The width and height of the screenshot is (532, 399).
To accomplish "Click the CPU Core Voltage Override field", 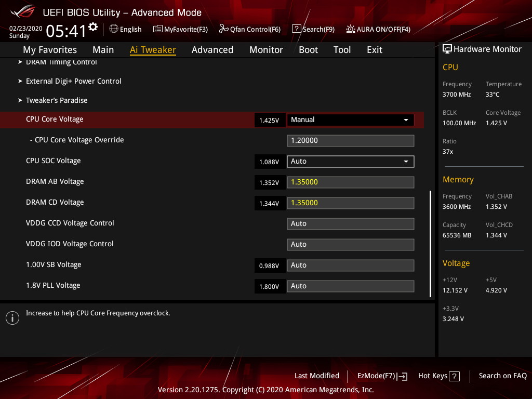I will (351, 141).
